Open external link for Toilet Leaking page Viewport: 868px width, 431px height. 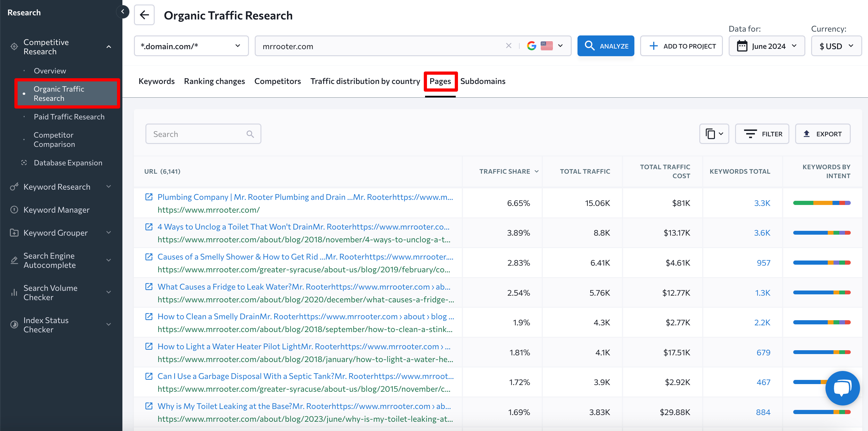[149, 406]
